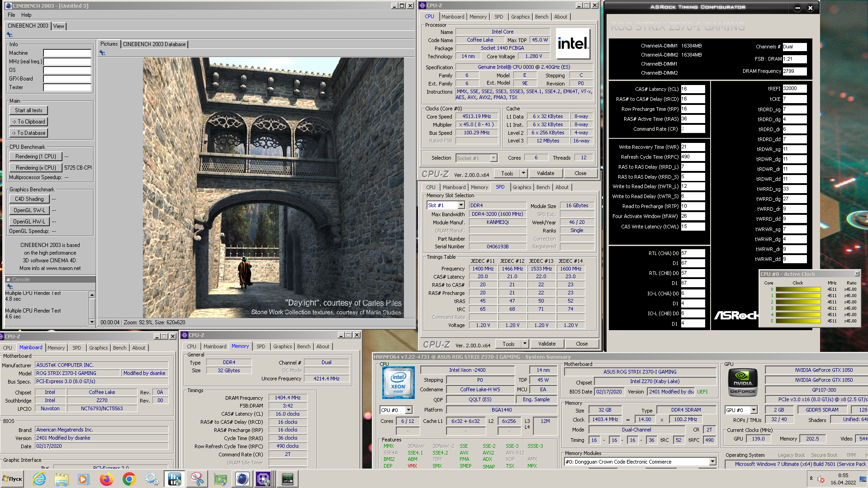Switch to Mainboard tab in top CPU-Z
Screen dimensions: 868x488
click(x=453, y=17)
